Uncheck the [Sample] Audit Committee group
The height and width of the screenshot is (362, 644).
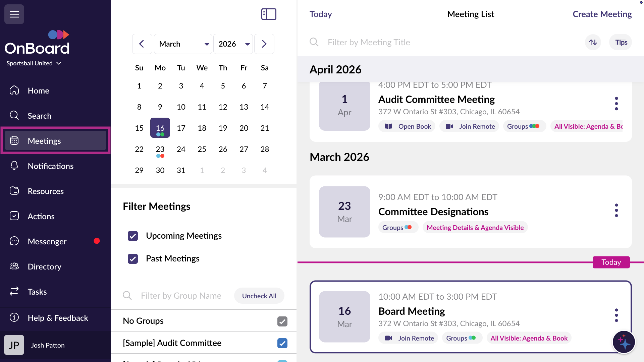[x=282, y=343]
